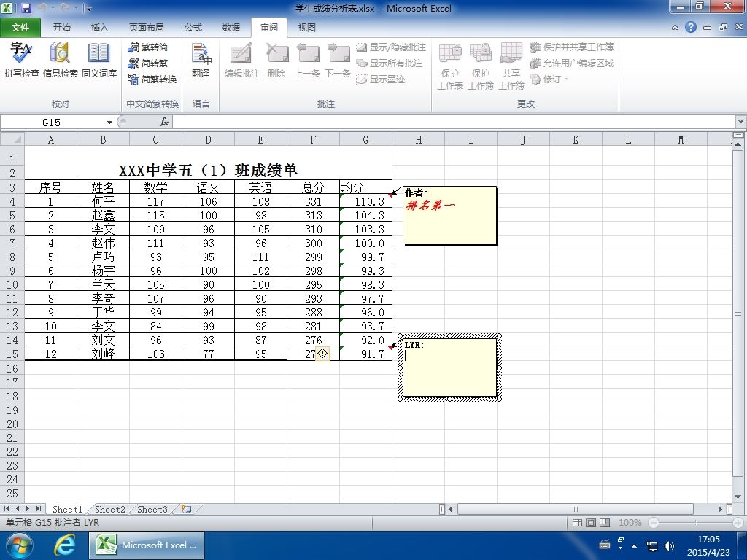
Task: Click Allow Users to Edit Ranges
Action: tap(572, 63)
